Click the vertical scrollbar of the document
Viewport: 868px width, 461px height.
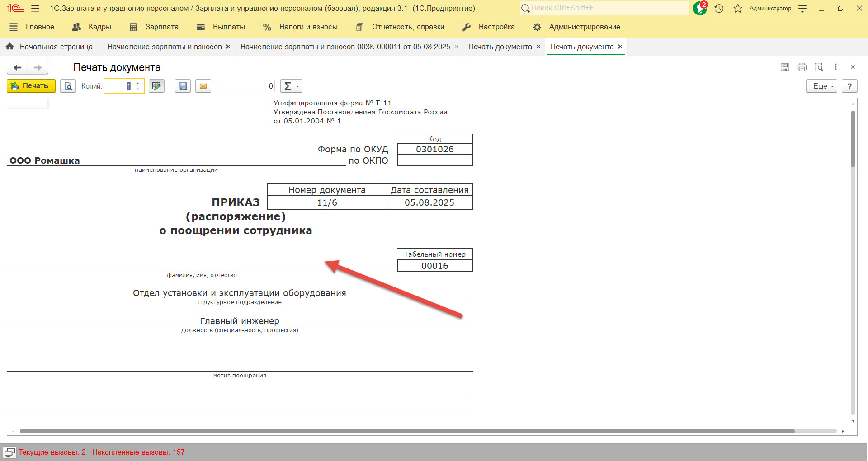coord(853,139)
